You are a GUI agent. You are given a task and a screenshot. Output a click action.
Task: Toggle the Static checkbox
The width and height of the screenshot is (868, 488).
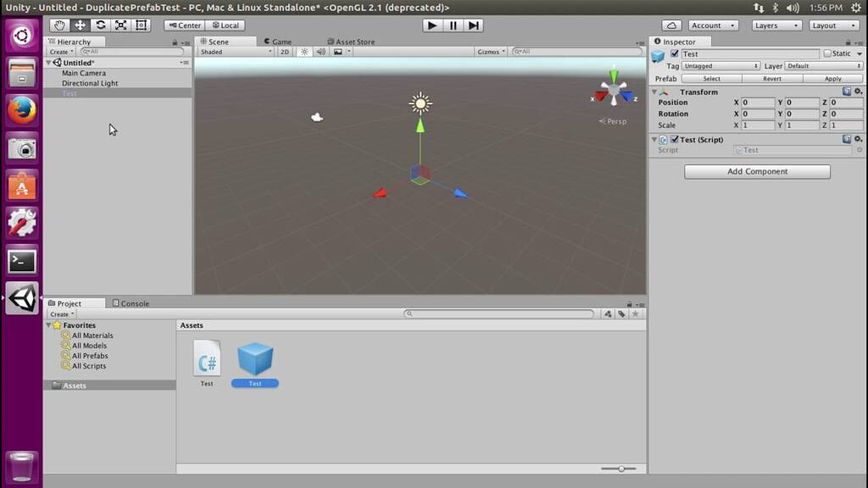click(827, 53)
